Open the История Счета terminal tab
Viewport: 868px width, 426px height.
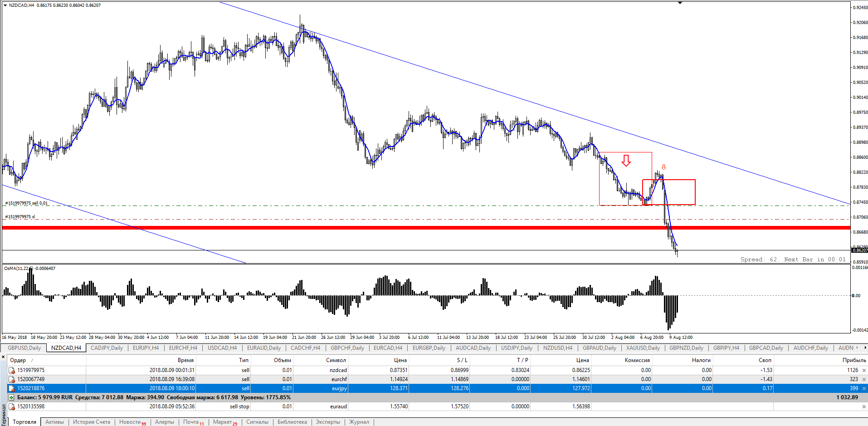tap(92, 422)
